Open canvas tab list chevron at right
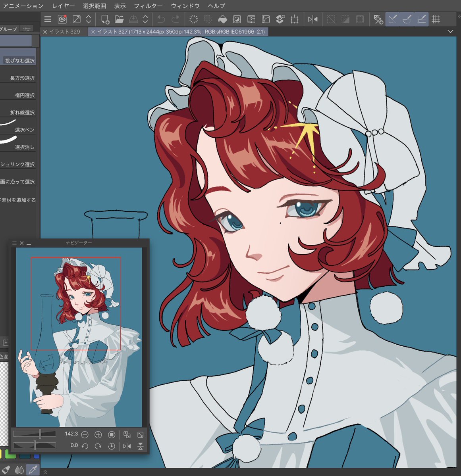Viewport: 461px width, 476px height. (450, 31)
